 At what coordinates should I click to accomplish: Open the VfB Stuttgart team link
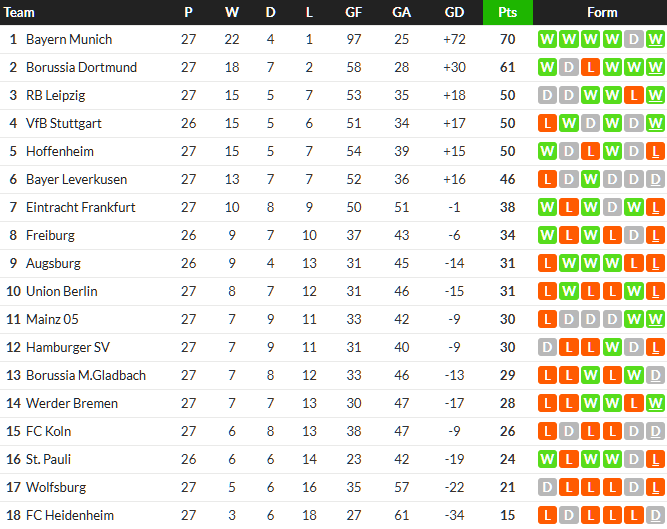[64, 124]
